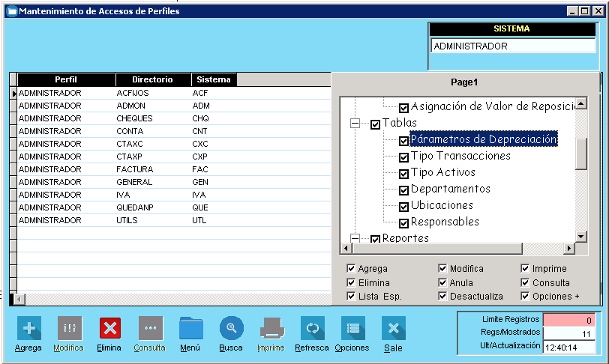Collapse the Tablas tree node
609x364 pixels.
click(x=355, y=124)
